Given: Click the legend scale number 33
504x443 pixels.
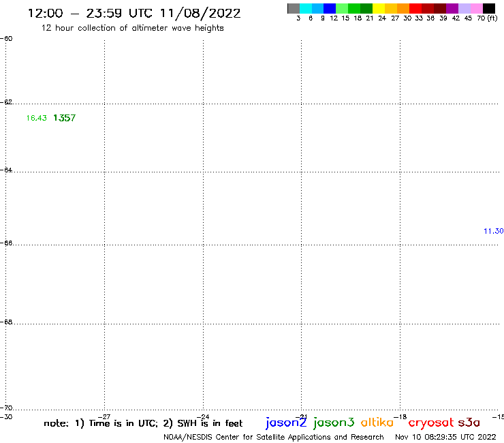Looking at the screenshot, I should click(x=418, y=18).
